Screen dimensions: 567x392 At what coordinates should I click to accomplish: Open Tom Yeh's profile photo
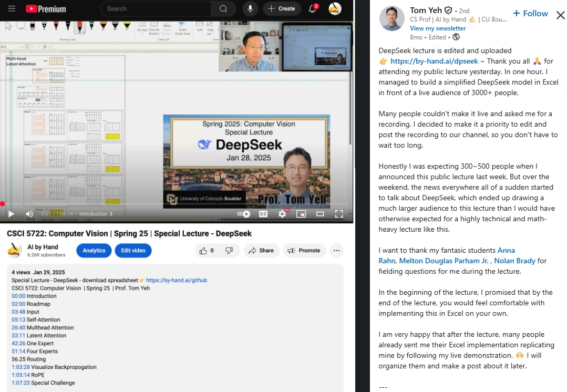[391, 18]
